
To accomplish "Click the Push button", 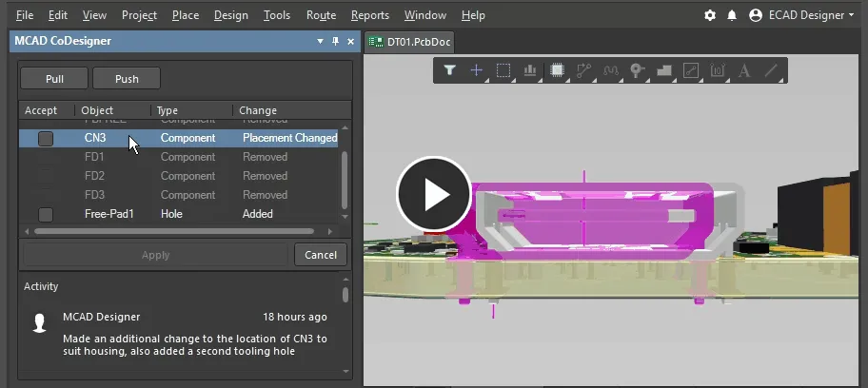I will pos(127,79).
